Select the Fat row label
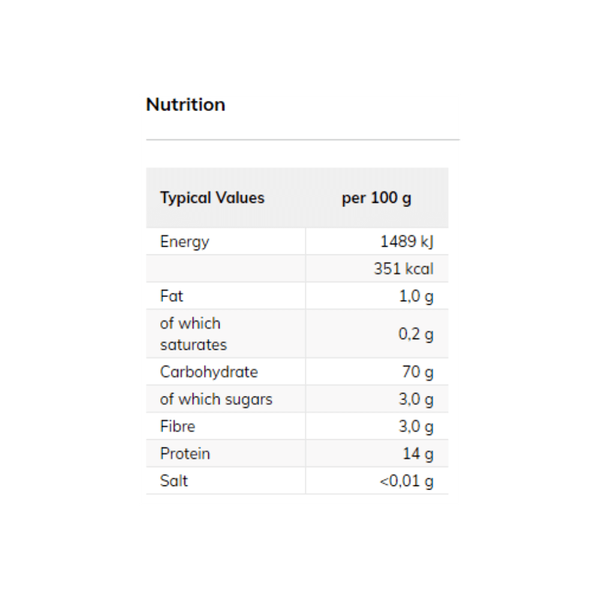Screen dimensions: 600x600 (x=172, y=296)
